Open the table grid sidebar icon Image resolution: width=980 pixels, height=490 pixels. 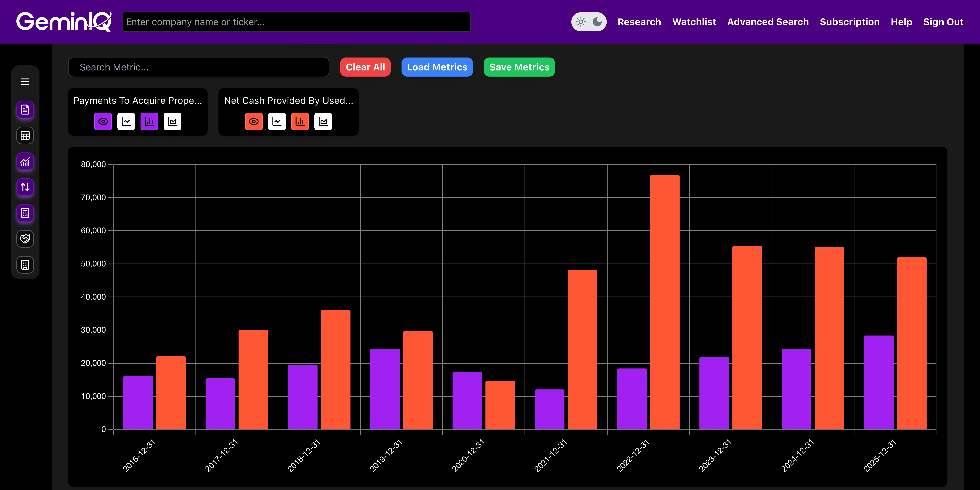click(x=25, y=135)
